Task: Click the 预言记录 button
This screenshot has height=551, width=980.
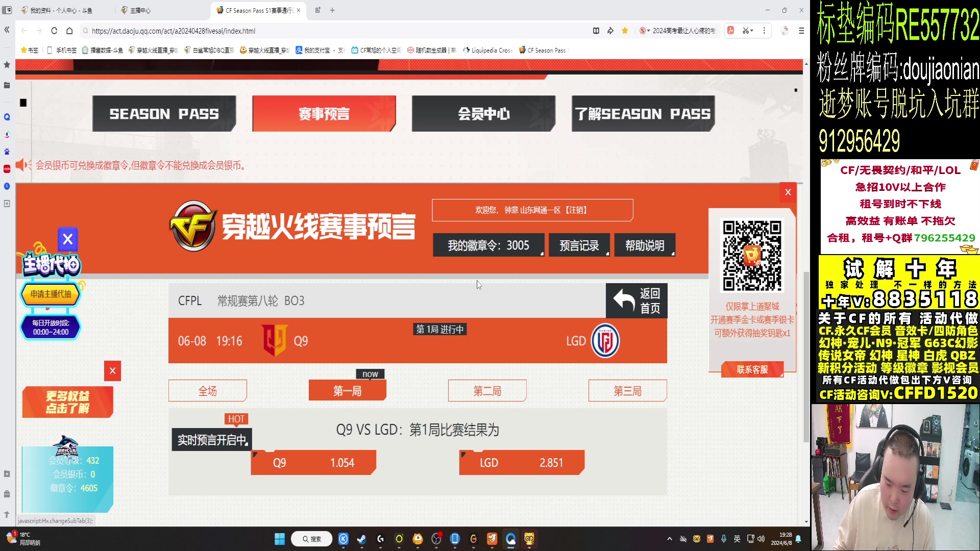Action: [x=579, y=245]
